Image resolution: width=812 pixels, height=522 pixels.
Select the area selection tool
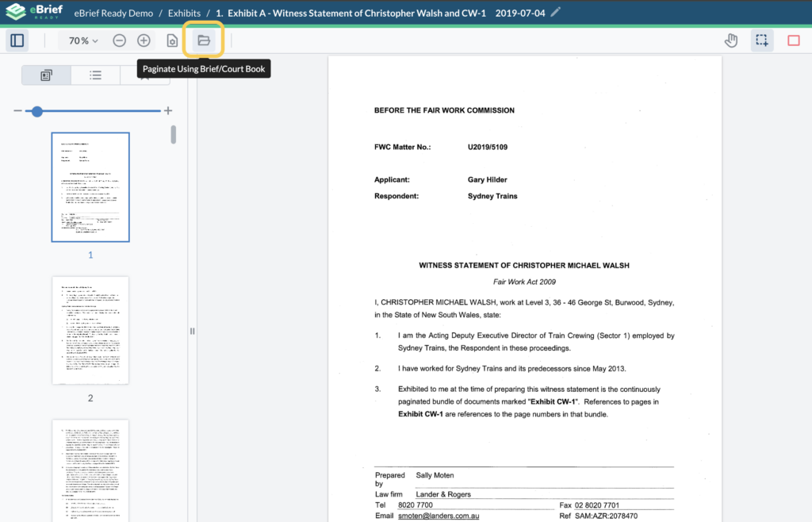coord(762,40)
